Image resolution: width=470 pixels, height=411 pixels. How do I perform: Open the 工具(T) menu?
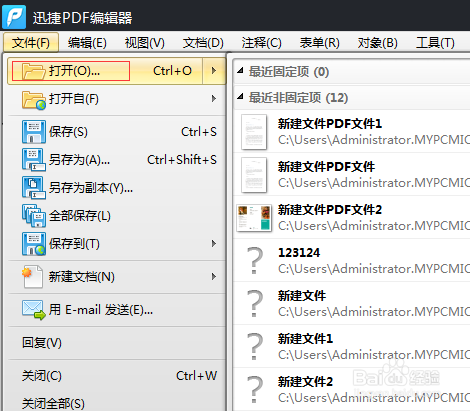(x=435, y=43)
